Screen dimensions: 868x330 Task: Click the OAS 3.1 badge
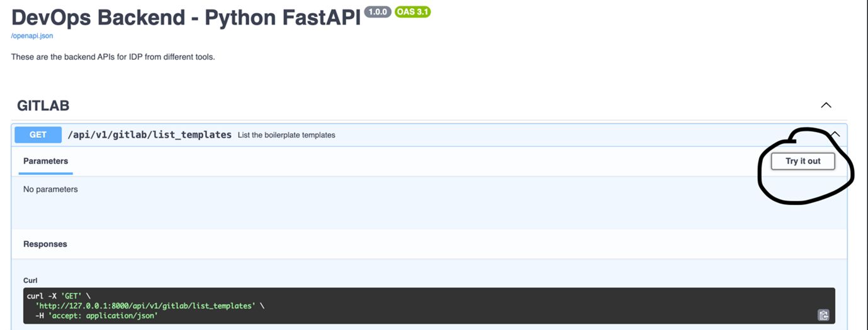pyautogui.click(x=413, y=12)
